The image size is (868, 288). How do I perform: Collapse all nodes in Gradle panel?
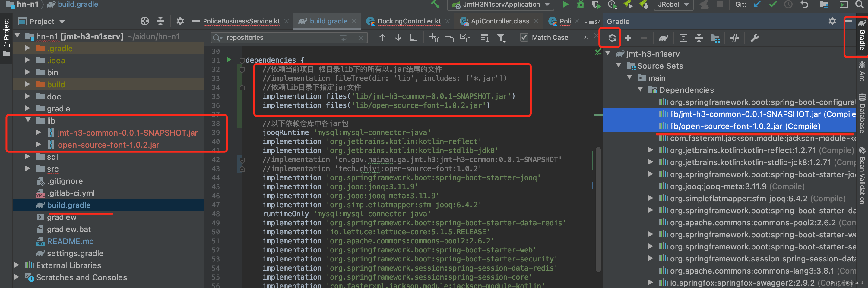click(699, 38)
